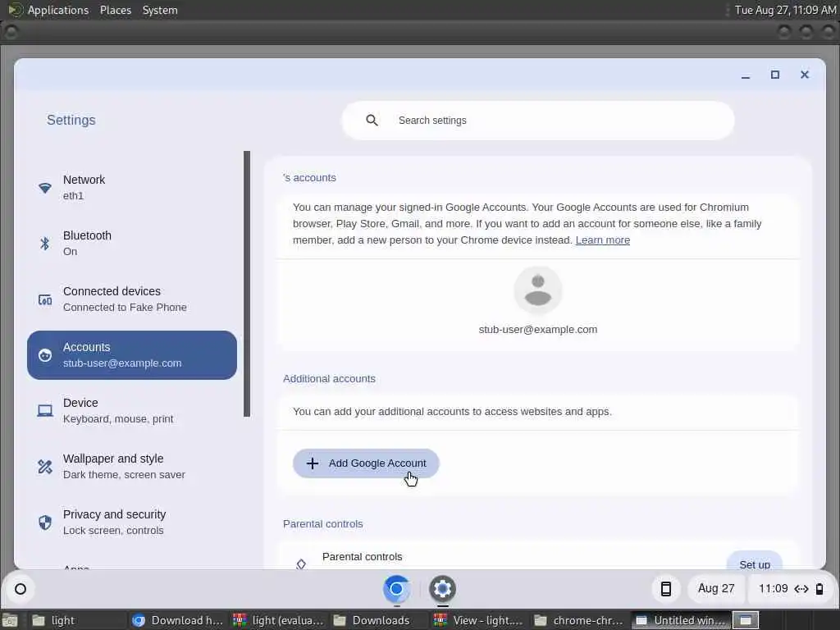Open the Device settings section
Image resolution: width=840 pixels, height=630 pixels.
[x=132, y=410]
